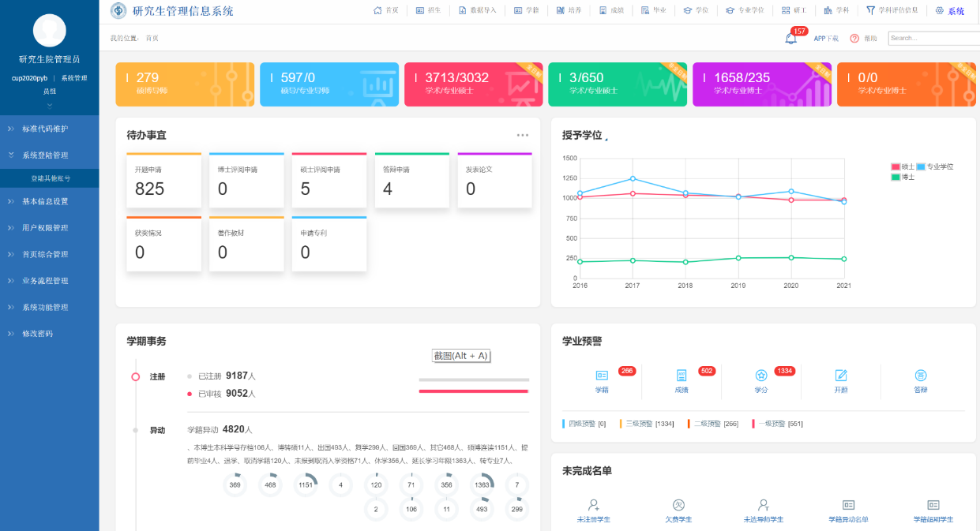This screenshot has height=531, width=980.
Task: Click the Search input field
Action: pyautogui.click(x=933, y=38)
